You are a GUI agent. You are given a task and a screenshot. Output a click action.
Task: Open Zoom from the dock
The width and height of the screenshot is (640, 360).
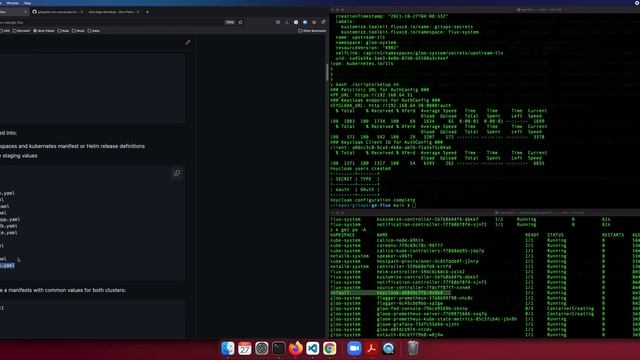click(354, 348)
